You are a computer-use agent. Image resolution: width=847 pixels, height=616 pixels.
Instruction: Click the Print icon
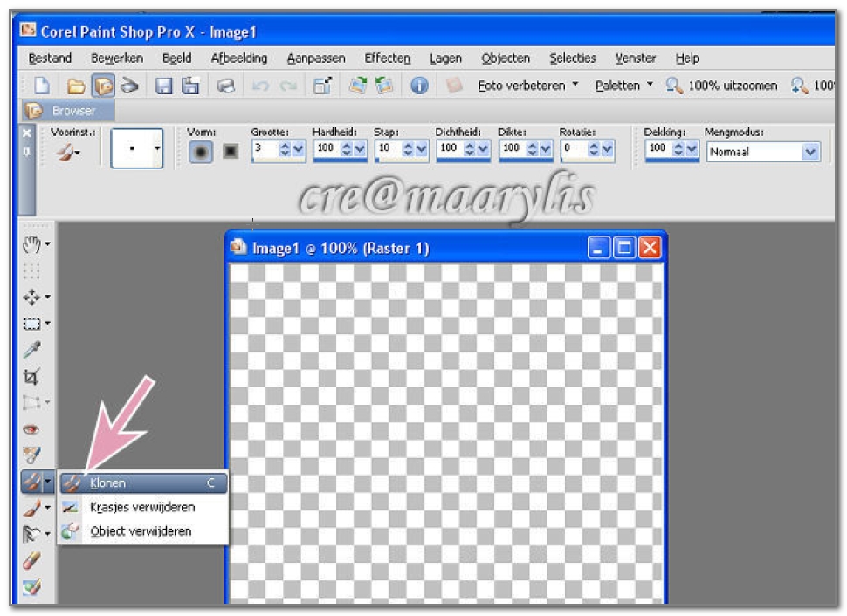coord(226,86)
